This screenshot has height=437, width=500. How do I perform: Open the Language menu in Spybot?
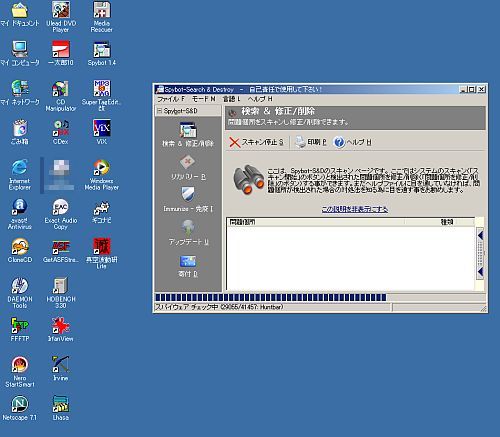point(231,99)
